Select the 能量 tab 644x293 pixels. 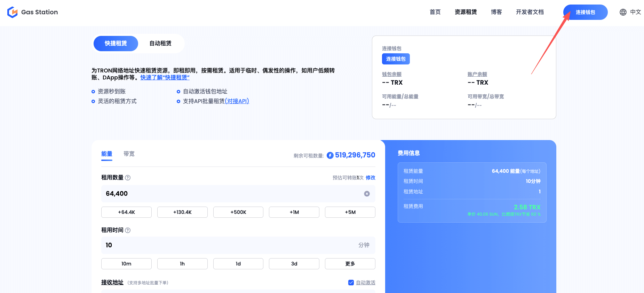(107, 154)
